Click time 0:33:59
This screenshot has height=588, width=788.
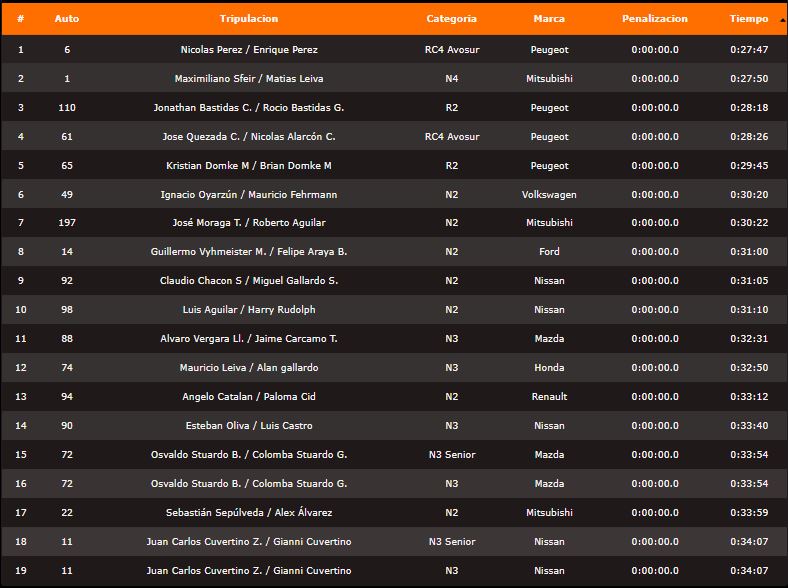[749, 513]
